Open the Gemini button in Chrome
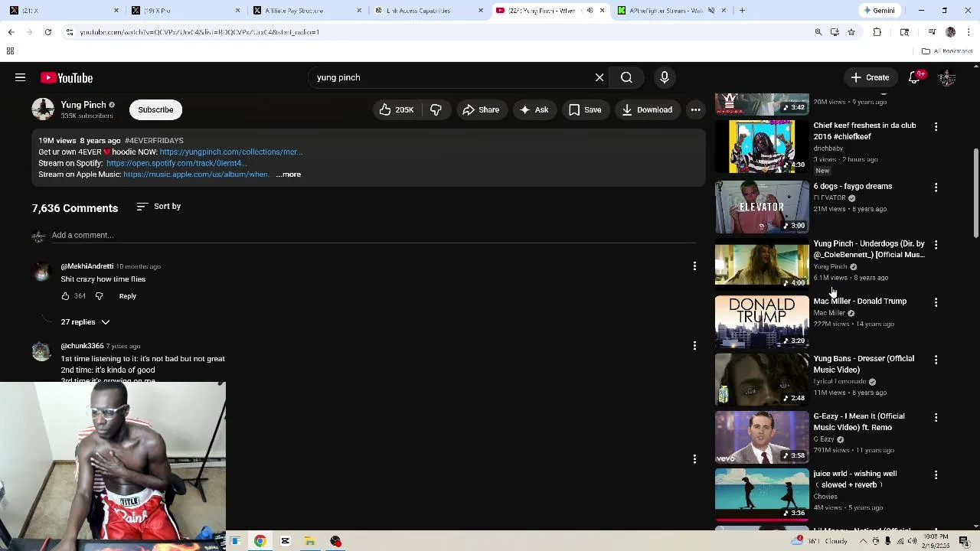 point(879,11)
